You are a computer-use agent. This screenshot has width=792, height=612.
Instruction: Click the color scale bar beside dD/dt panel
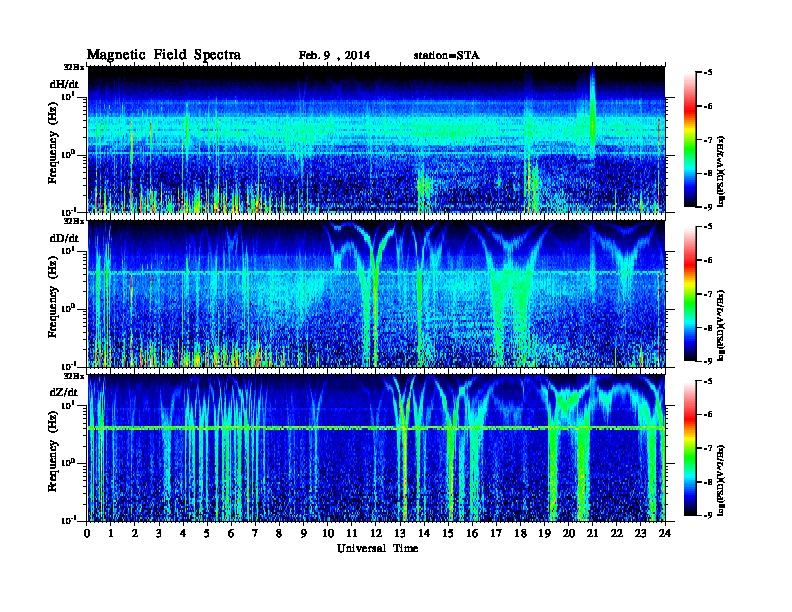[690, 293]
